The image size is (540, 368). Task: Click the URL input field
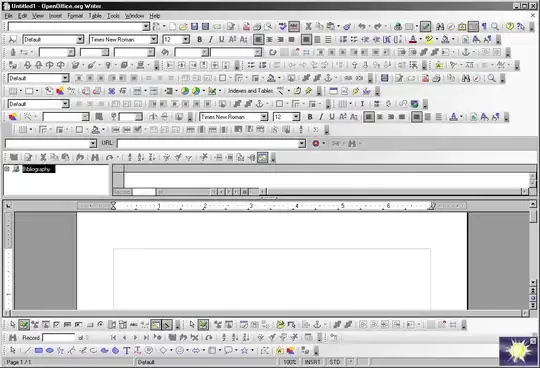point(208,144)
